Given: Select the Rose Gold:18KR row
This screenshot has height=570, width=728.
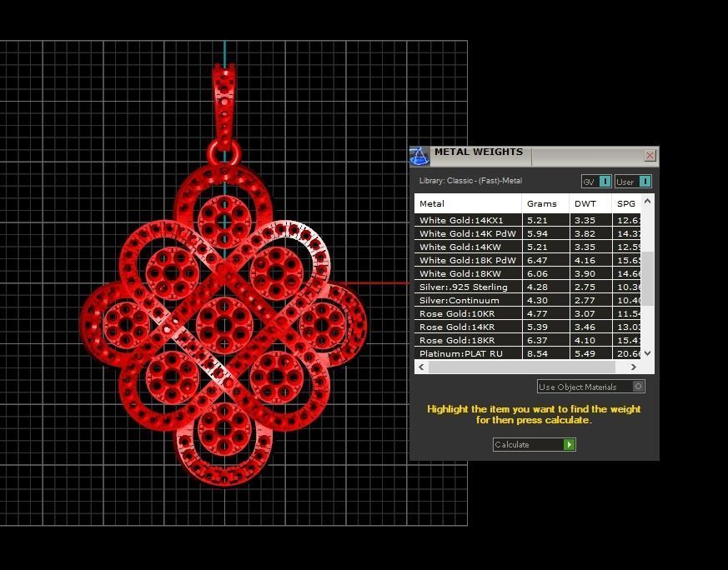Looking at the screenshot, I should (x=528, y=341).
